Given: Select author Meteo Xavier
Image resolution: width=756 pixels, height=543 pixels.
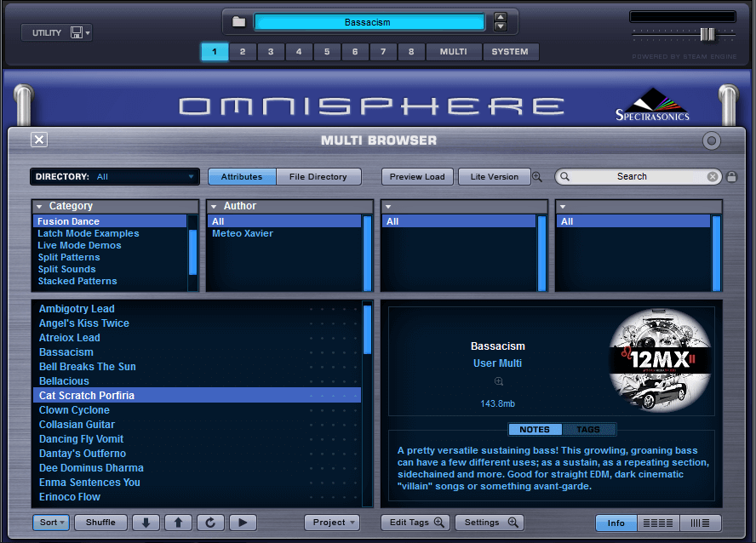Looking at the screenshot, I should click(284, 233).
